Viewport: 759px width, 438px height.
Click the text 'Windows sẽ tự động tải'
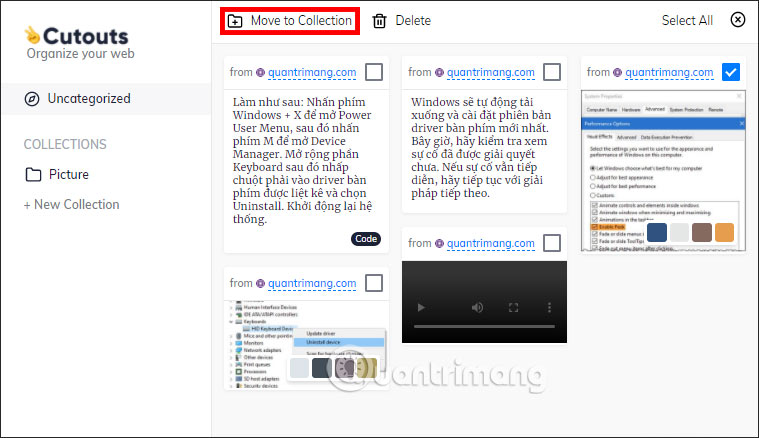pos(472,102)
